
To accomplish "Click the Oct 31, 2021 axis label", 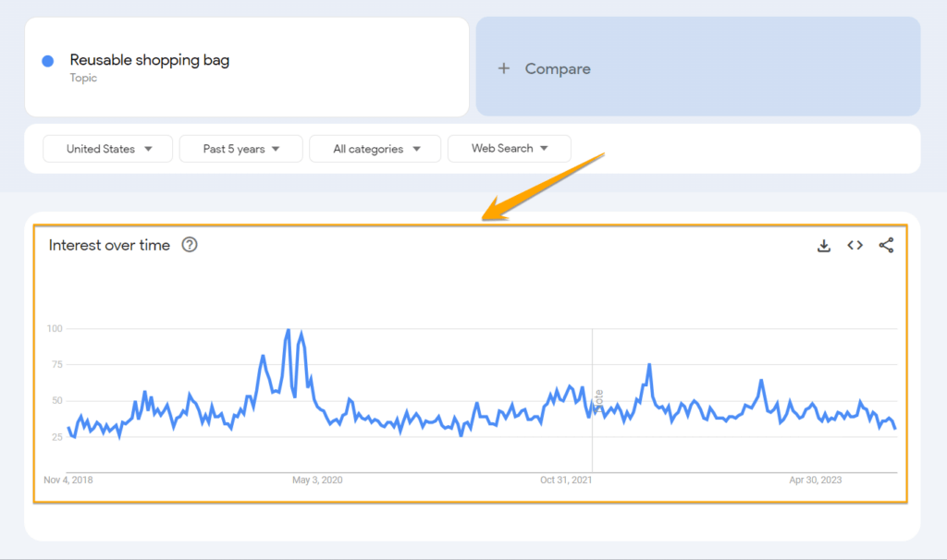I will pyautogui.click(x=566, y=480).
